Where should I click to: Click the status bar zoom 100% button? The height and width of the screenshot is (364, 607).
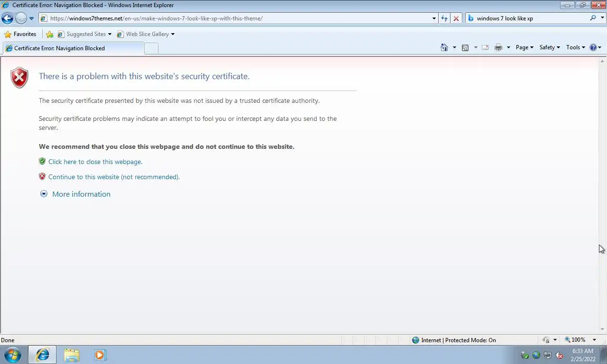pos(575,340)
